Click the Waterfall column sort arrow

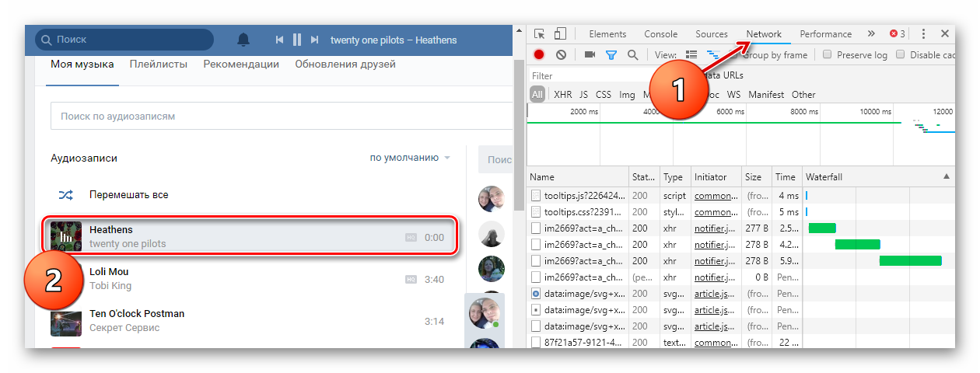pyautogui.click(x=947, y=177)
